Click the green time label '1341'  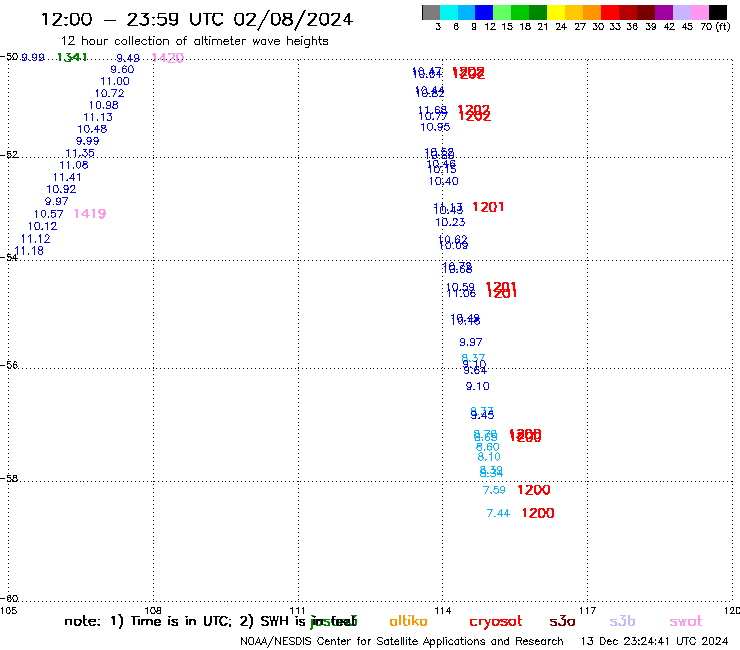(72, 57)
